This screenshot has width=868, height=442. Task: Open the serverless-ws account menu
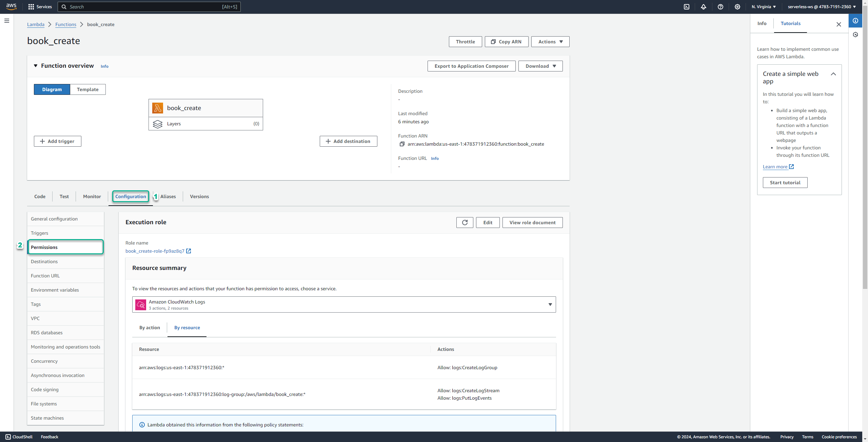click(x=822, y=7)
